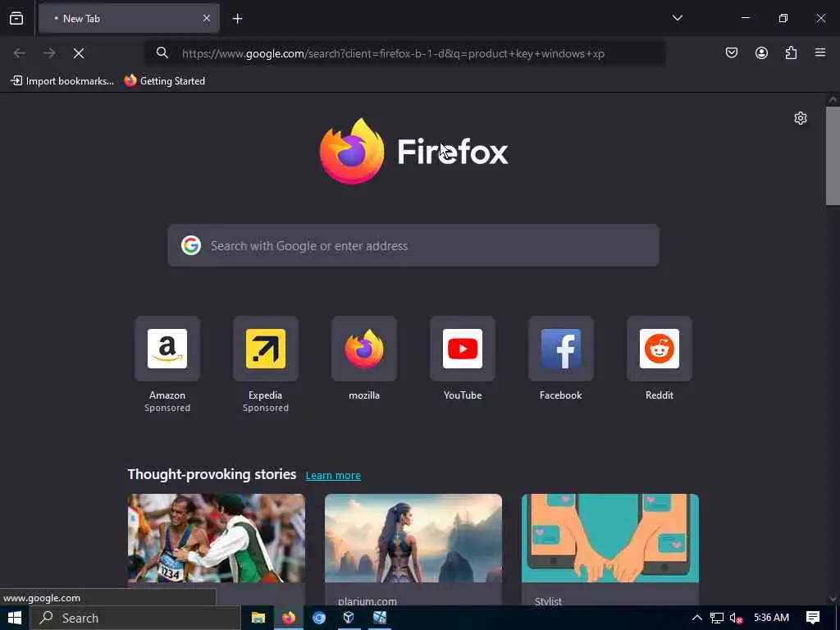840x630 pixels.
Task: Click the Thought-provoking stories heading
Action: pyautogui.click(x=212, y=474)
